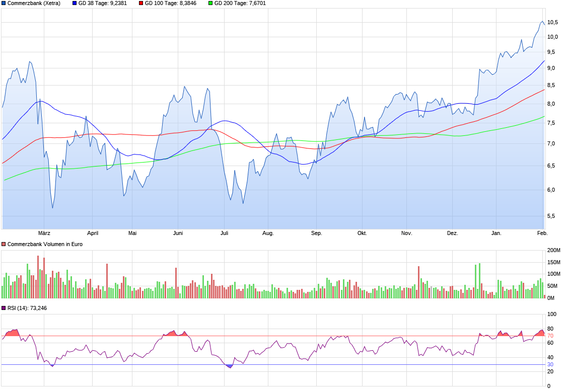Click the tall red volume bar in November

click(418, 282)
